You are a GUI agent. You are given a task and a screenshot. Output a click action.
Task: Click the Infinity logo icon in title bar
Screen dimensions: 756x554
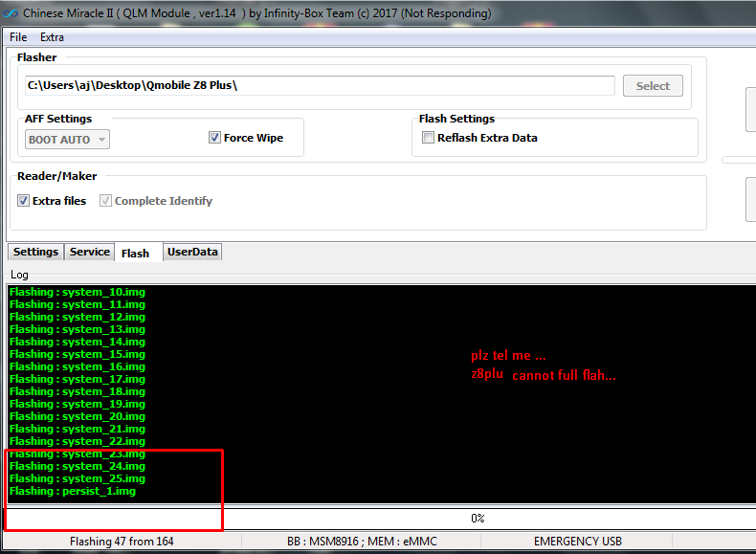tap(11, 13)
